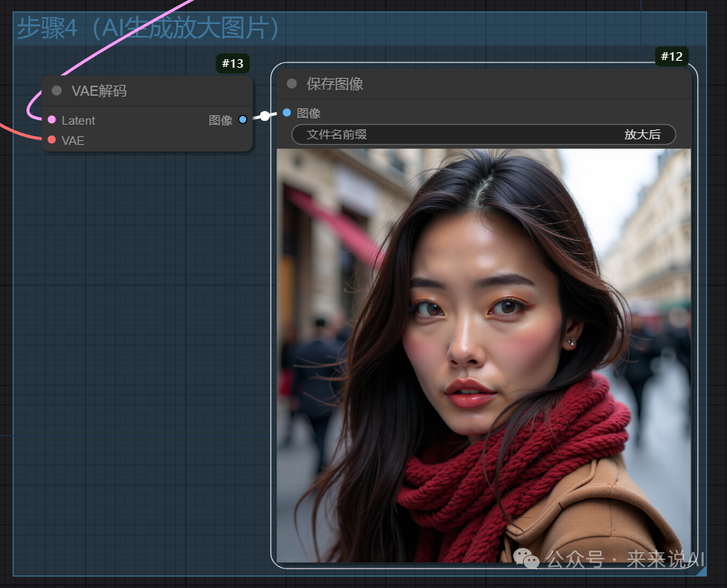Screen dimensions: 727x588
Task: Click the 文件名前缀 text field
Action: 484,135
